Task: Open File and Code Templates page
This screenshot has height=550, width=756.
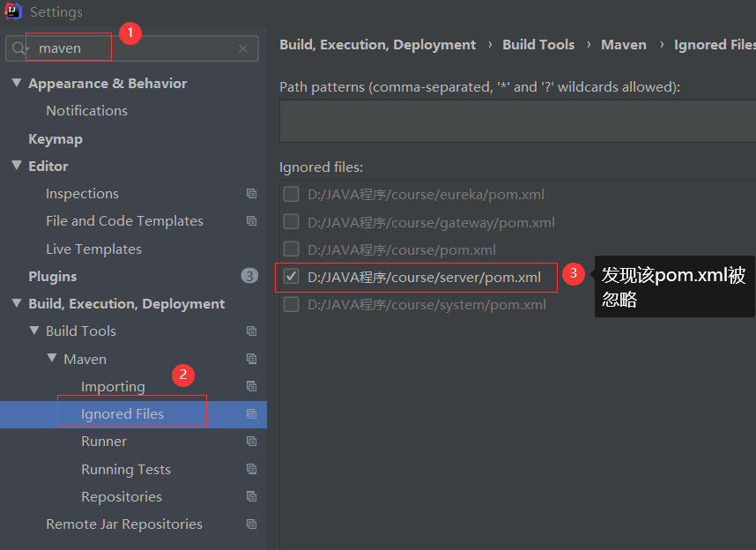Action: [124, 221]
